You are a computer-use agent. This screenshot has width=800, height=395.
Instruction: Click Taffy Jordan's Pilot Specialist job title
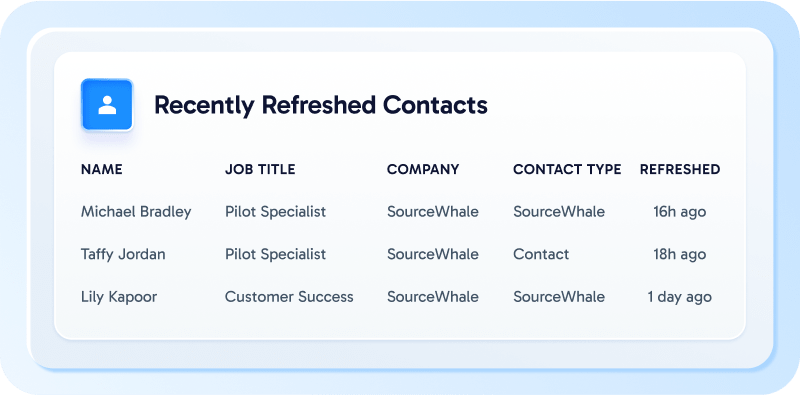[276, 254]
